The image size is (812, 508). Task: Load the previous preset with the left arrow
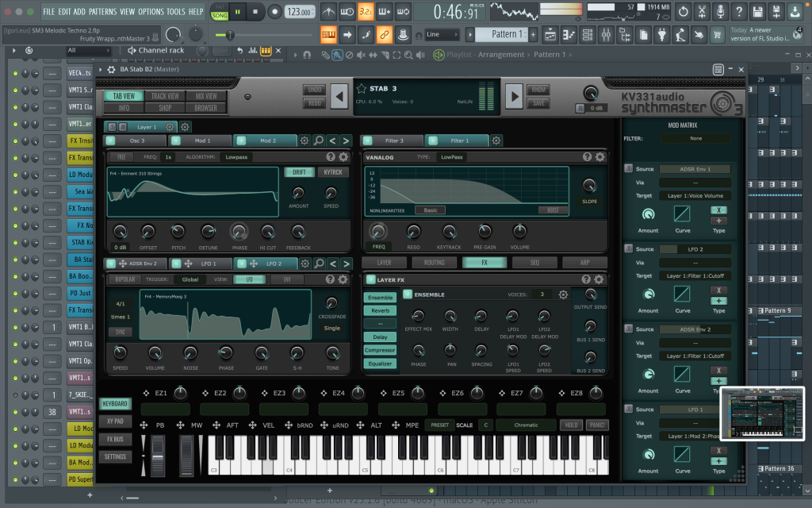[x=339, y=97]
